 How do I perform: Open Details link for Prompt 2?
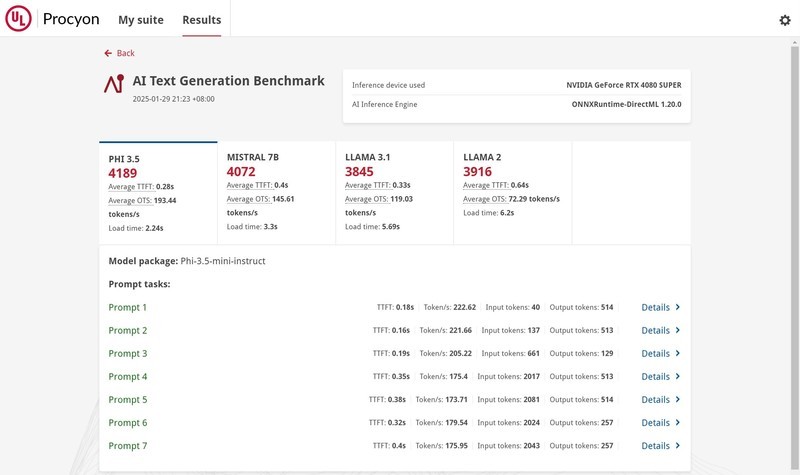pos(655,331)
